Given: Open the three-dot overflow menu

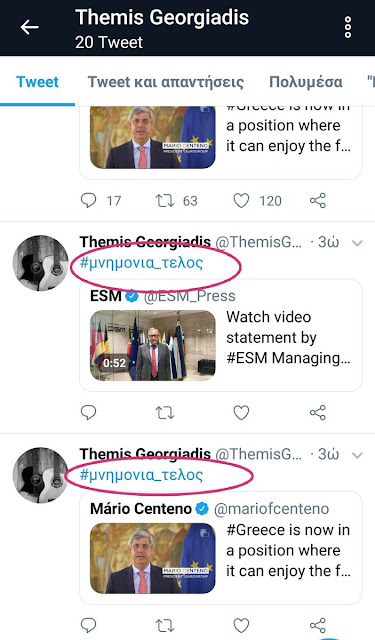Looking at the screenshot, I should click(x=348, y=27).
